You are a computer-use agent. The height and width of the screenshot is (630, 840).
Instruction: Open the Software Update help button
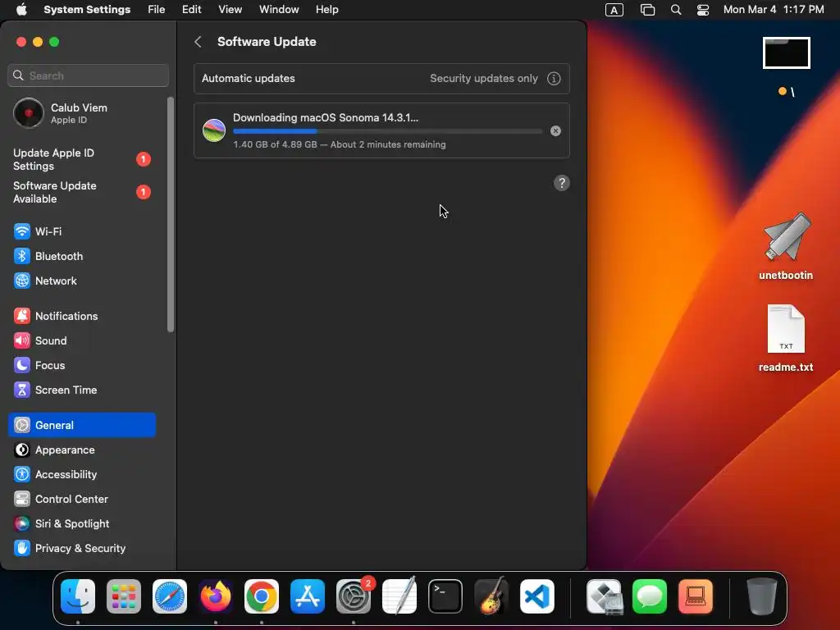pyautogui.click(x=561, y=183)
